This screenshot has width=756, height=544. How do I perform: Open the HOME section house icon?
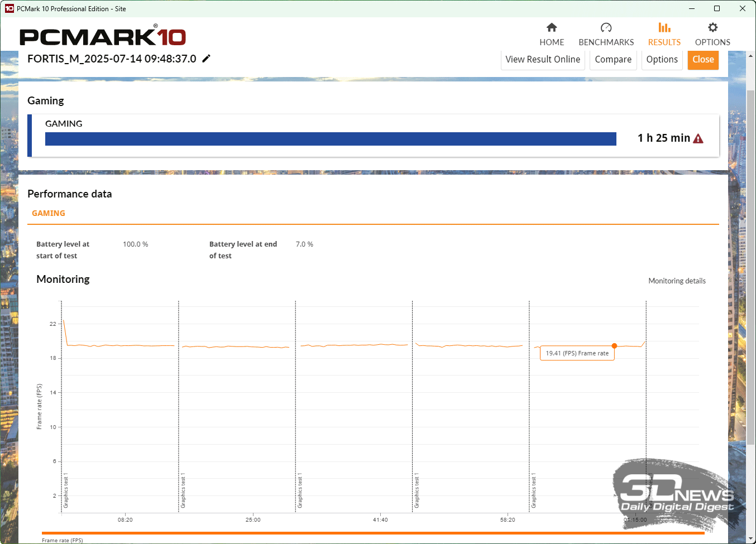552,27
